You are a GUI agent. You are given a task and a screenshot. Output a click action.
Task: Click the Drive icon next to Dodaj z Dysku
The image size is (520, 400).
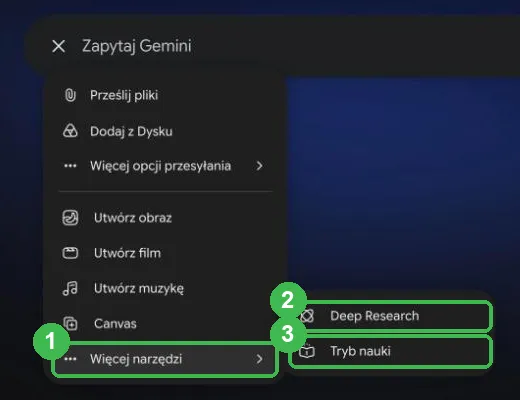(70, 131)
